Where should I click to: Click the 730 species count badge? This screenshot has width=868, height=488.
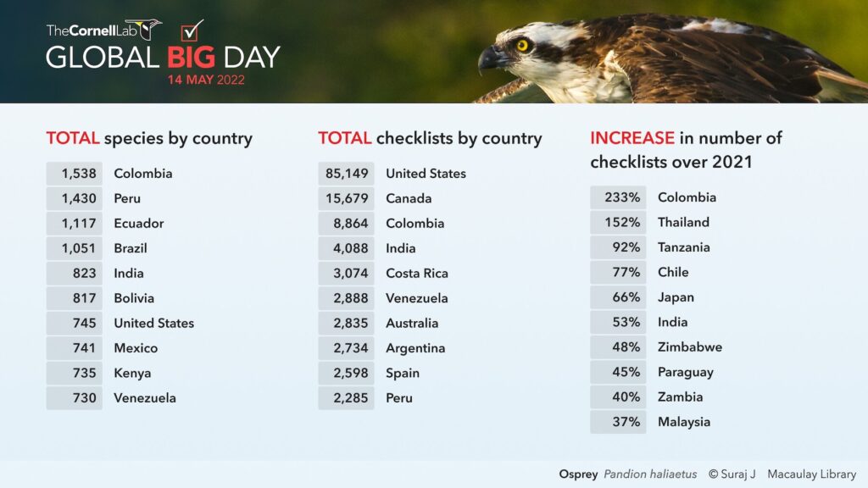point(75,398)
